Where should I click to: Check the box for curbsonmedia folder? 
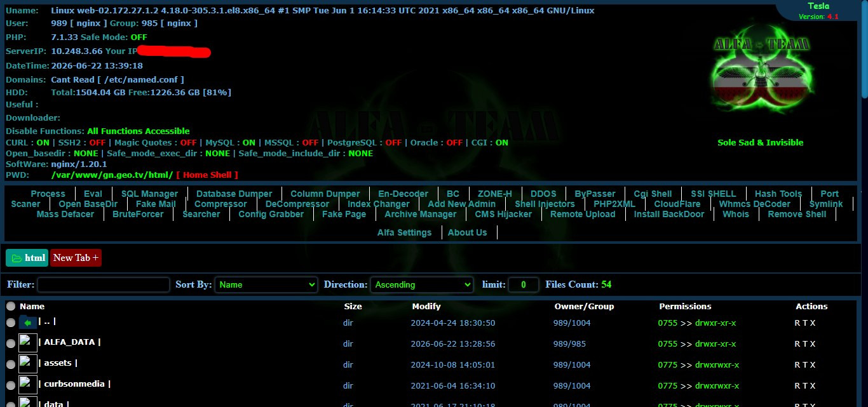(x=11, y=385)
